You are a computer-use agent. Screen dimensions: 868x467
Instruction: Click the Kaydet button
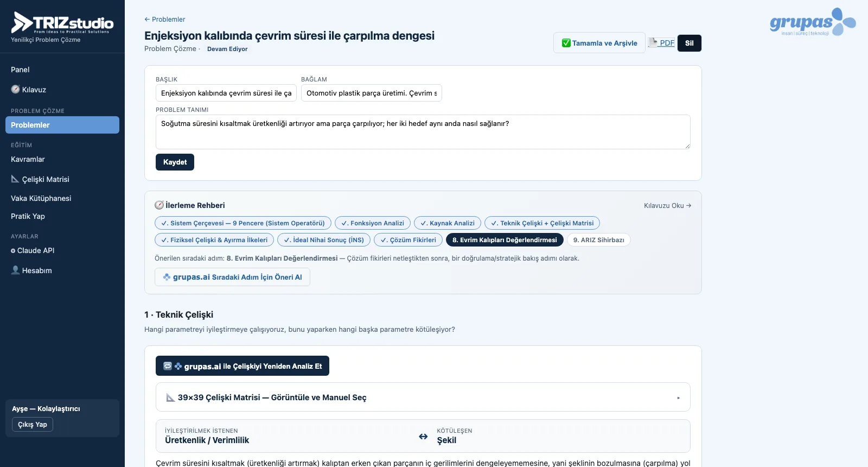tap(175, 162)
